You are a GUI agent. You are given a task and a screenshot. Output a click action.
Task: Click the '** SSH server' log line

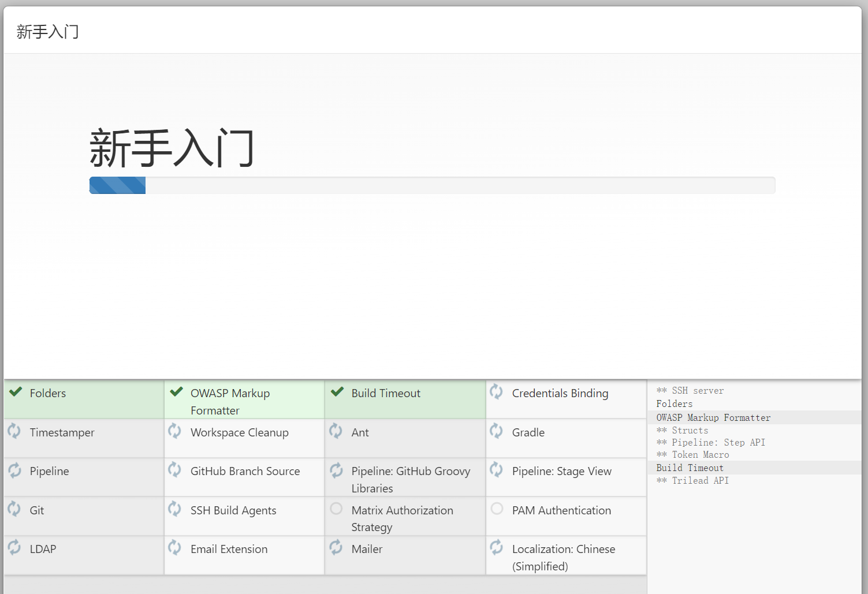[x=690, y=391]
